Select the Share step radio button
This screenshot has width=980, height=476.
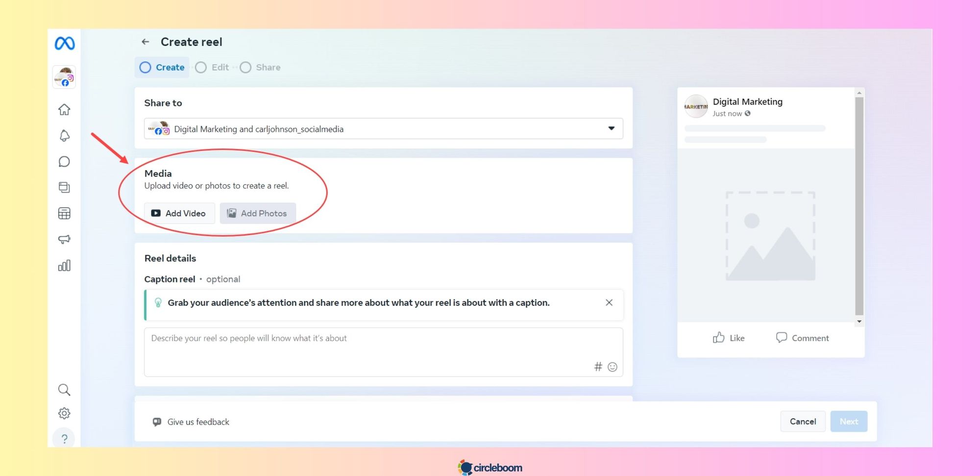click(x=245, y=67)
